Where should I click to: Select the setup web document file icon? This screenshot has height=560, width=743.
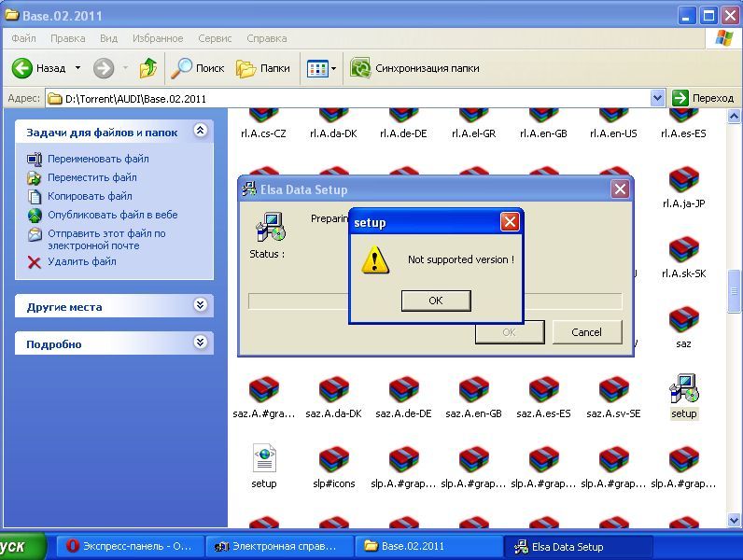coord(264,458)
